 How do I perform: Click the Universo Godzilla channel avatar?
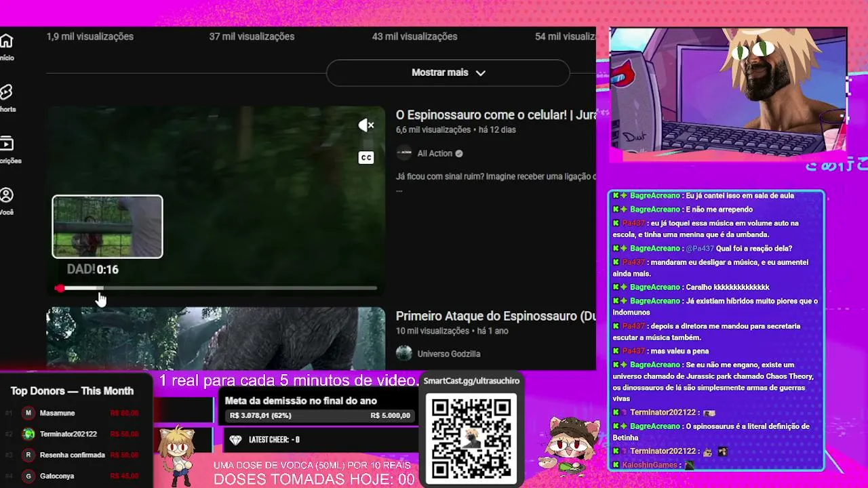pos(404,353)
